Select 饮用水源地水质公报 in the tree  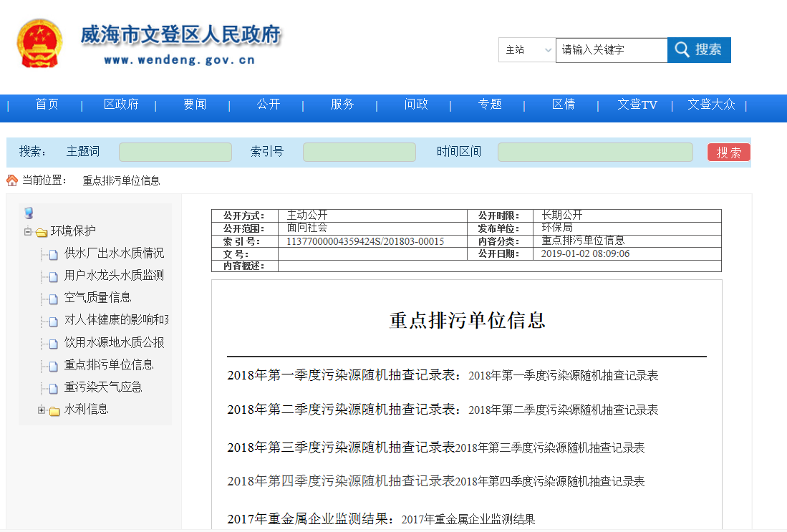click(114, 343)
